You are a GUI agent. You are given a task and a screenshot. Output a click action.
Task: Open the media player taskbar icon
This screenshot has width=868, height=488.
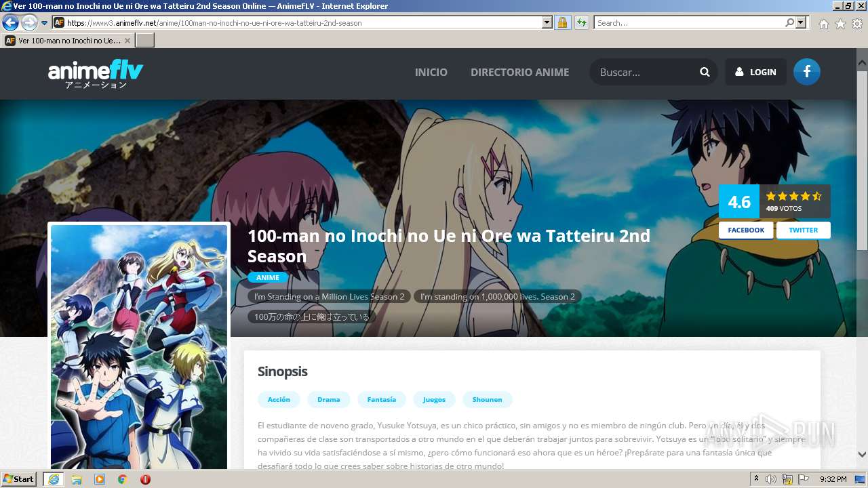point(100,479)
